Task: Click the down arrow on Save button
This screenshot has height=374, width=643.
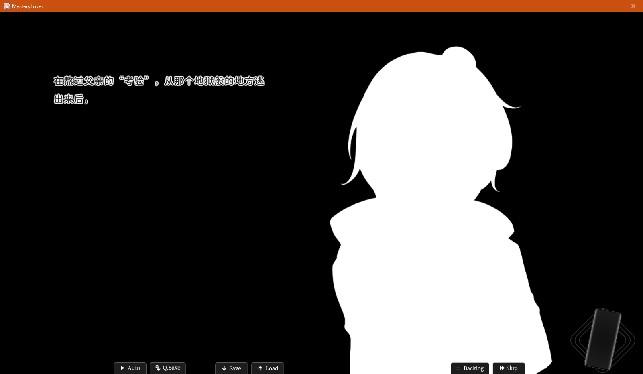Action: pos(224,368)
